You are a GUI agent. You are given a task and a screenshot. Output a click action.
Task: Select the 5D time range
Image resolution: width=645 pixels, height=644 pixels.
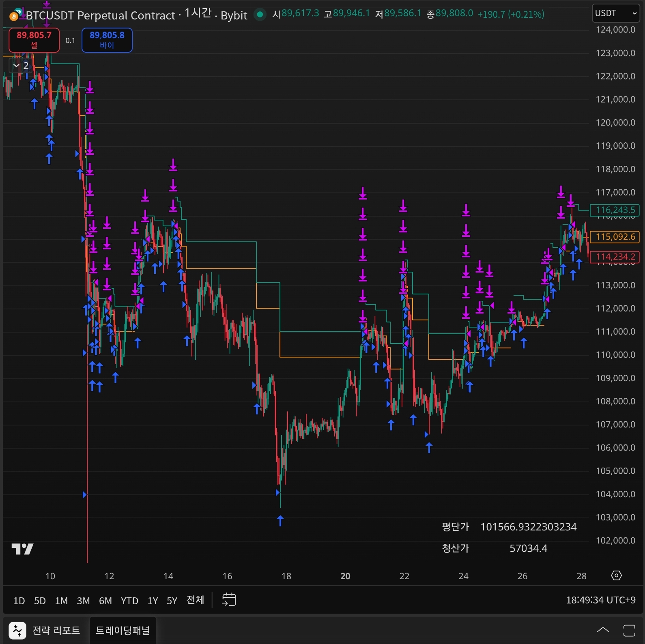[40, 601]
